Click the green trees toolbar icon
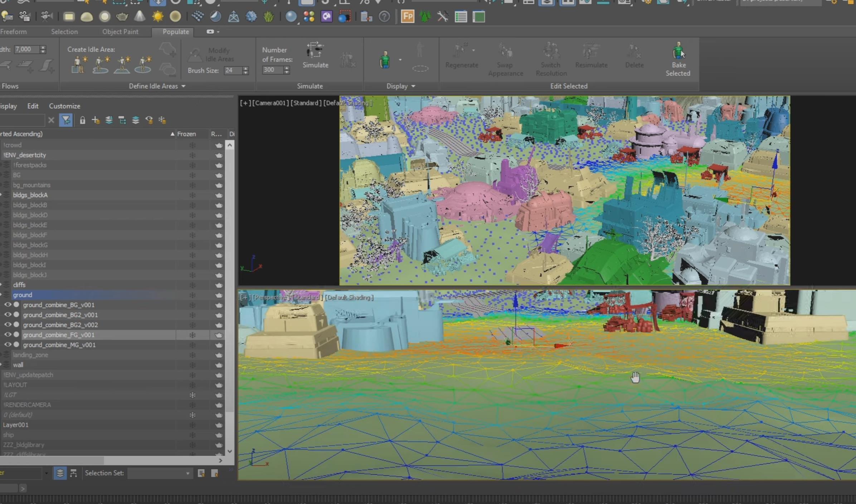 pyautogui.click(x=425, y=16)
